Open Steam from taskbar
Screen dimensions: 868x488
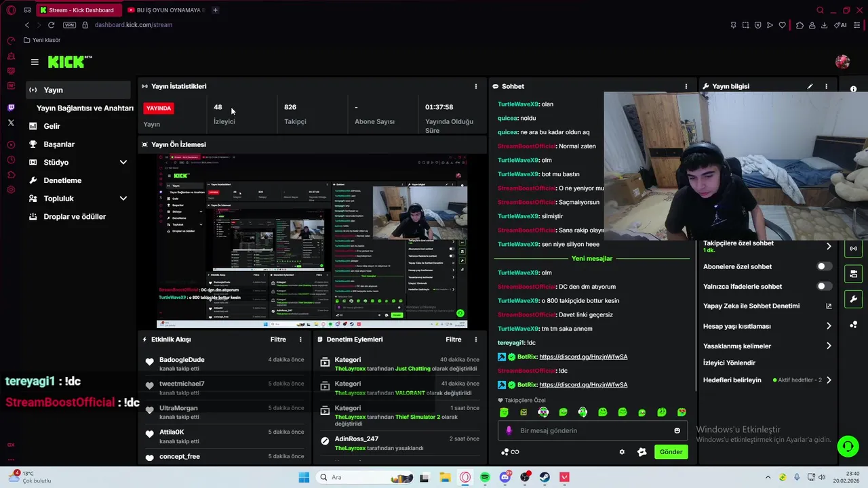pos(545,477)
